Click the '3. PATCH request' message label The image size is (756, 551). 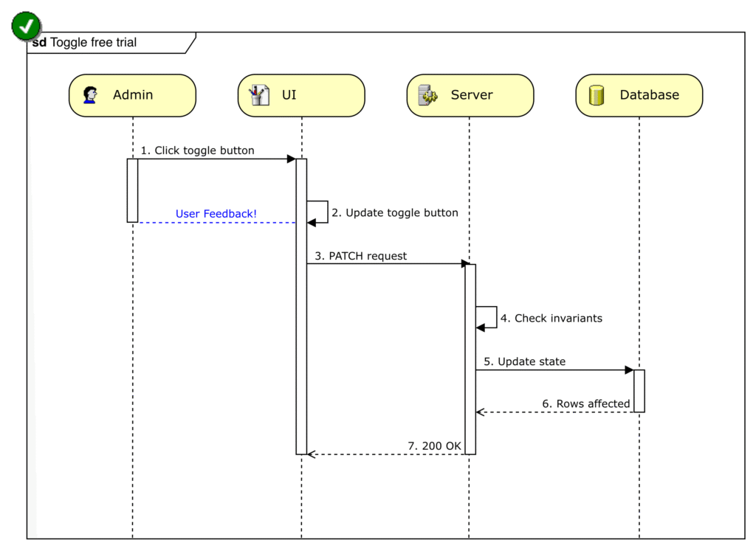(361, 256)
